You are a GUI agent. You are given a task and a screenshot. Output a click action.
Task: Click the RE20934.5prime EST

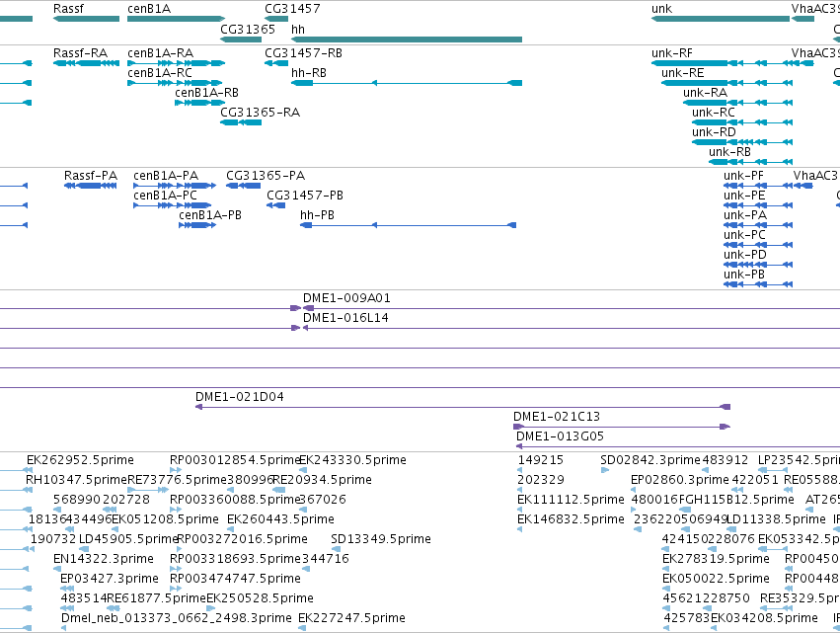point(278,490)
